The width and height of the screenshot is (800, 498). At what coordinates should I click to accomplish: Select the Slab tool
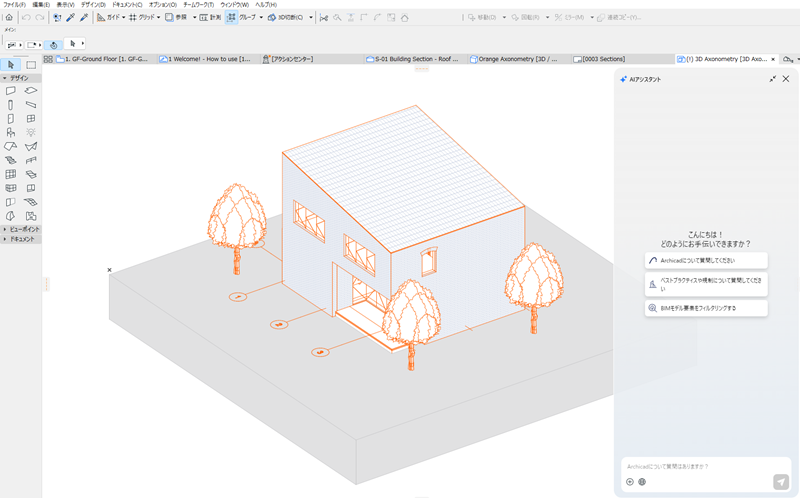(x=31, y=91)
